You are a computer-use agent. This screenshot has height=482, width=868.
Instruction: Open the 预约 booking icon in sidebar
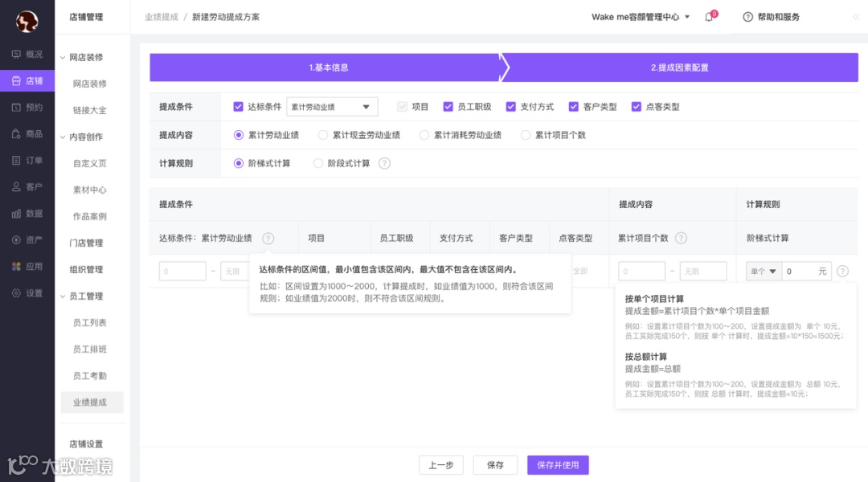16,108
